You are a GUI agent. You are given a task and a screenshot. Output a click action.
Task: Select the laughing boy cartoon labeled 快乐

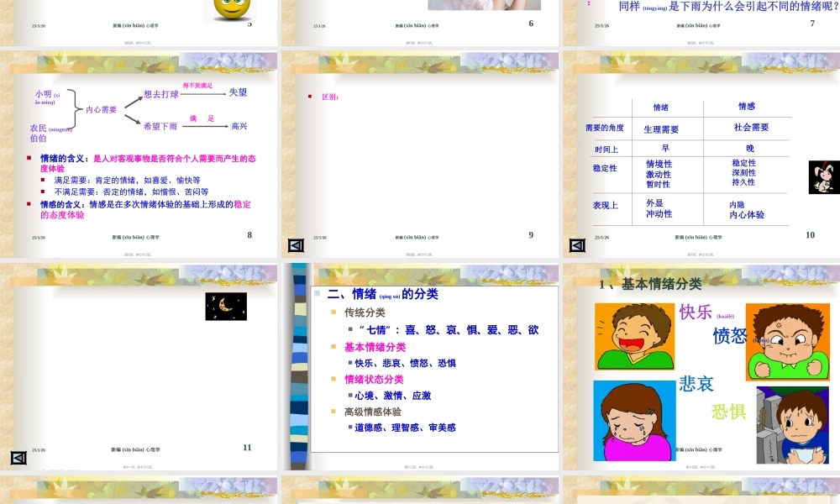pyautogui.click(x=634, y=336)
